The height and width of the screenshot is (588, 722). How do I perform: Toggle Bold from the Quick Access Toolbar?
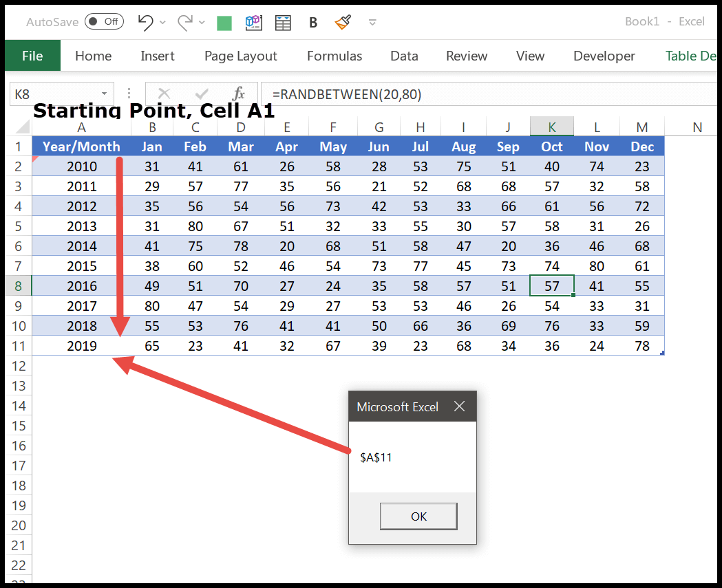[x=312, y=21]
